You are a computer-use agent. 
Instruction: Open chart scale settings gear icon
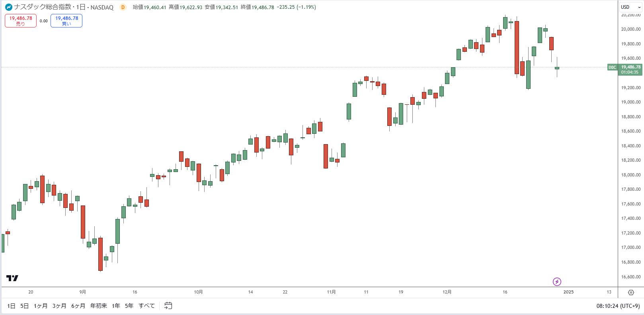pos(631,292)
